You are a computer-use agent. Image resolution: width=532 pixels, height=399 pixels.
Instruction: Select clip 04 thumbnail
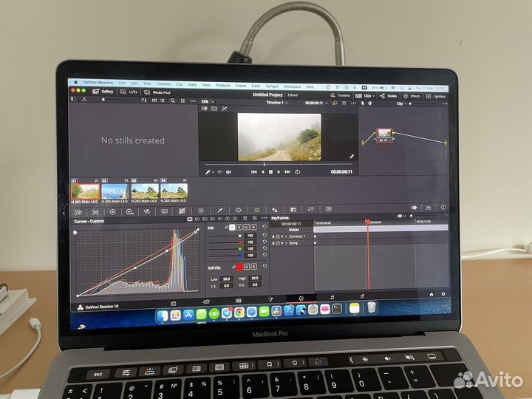pyautogui.click(x=174, y=191)
